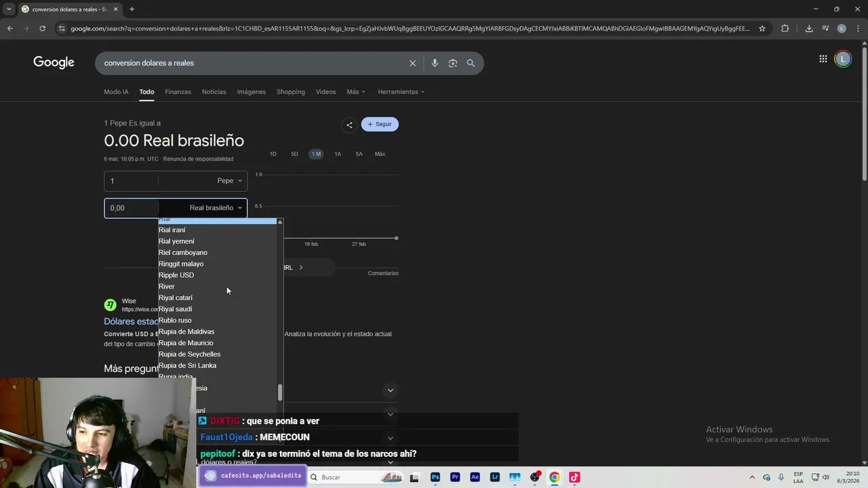
Task: Open Premiere Pro from the taskbar
Action: (455, 477)
